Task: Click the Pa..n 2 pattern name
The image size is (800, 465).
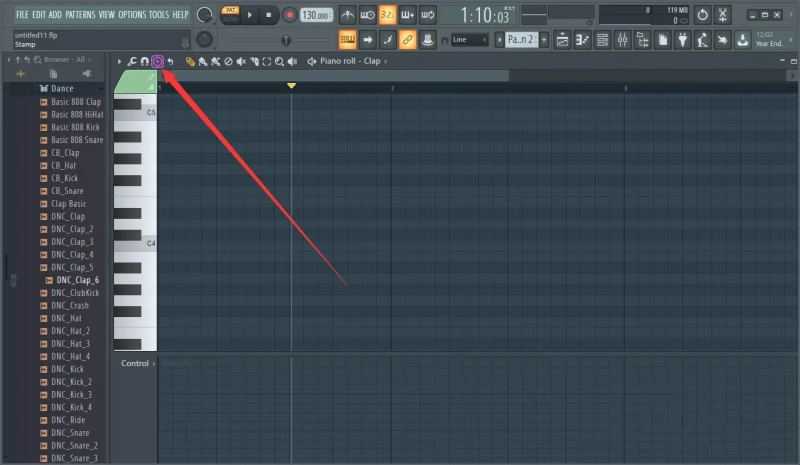Action: (521, 40)
